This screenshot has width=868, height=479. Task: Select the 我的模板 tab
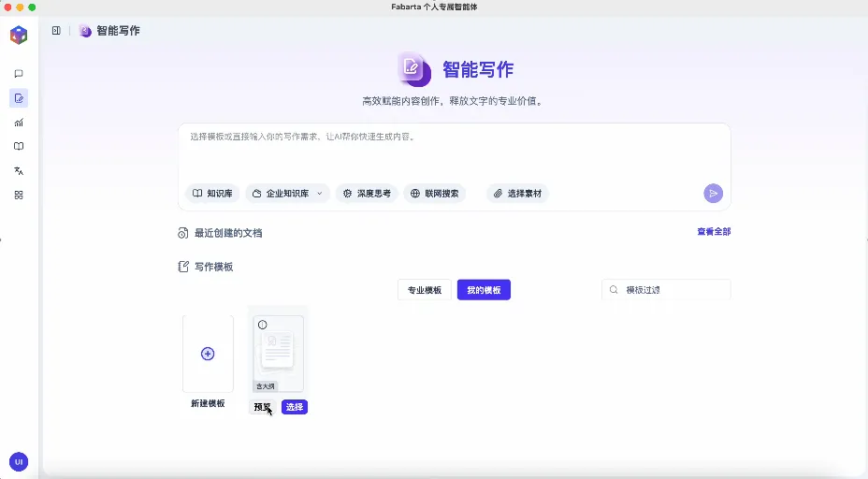coord(484,290)
